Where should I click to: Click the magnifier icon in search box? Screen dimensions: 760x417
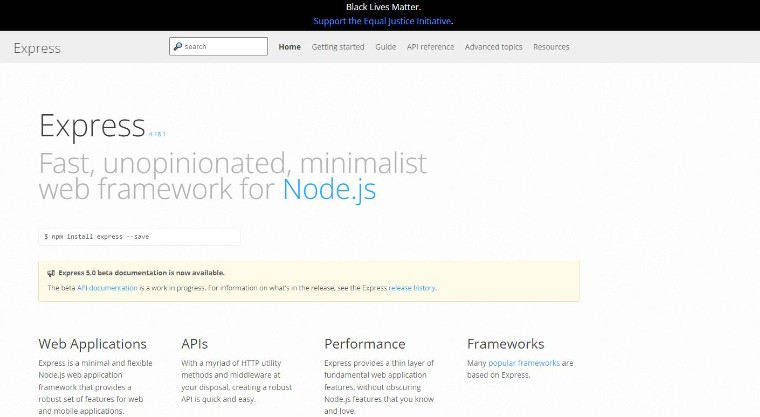(178, 47)
